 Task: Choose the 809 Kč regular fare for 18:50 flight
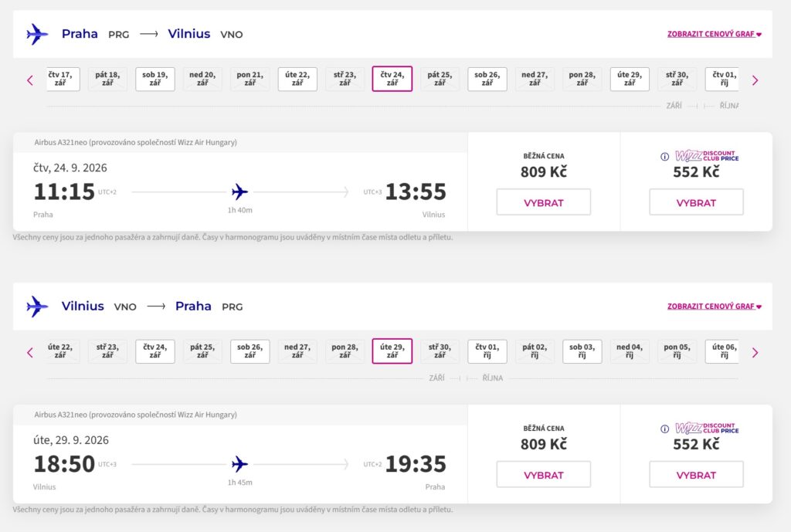543,475
